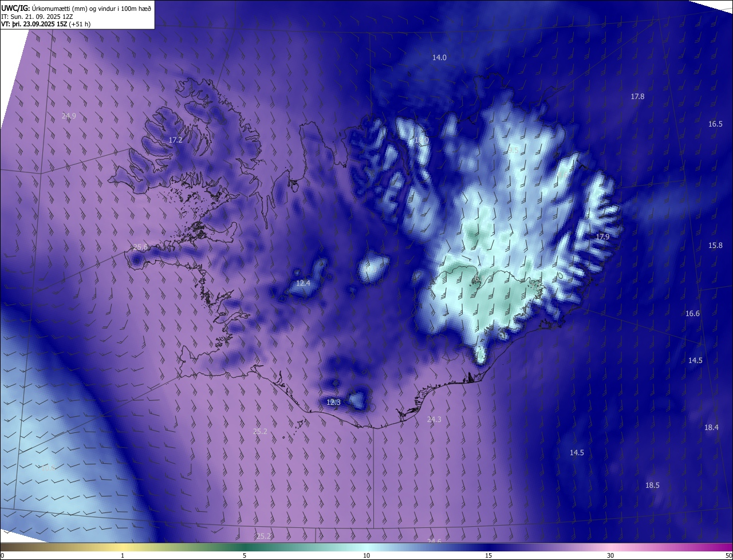
Task: Click the colorbar tick label '1'
Action: pyautogui.click(x=123, y=555)
